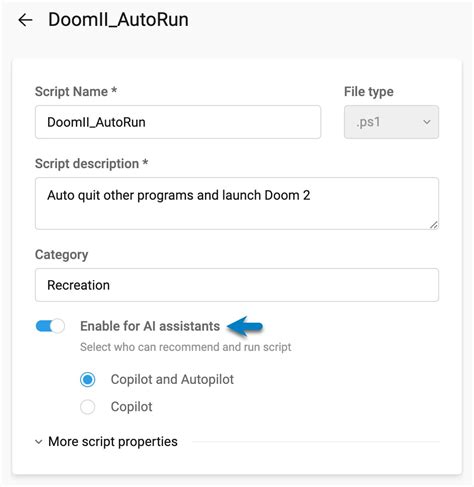
Task: Click the Script Name field containing DoomII_AutoRun
Action: [178, 122]
